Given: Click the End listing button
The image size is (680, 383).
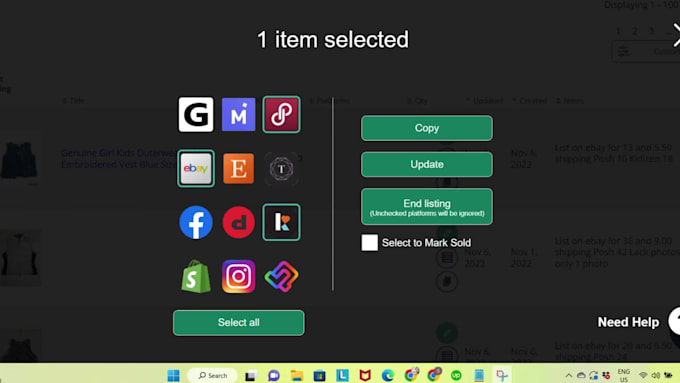Looking at the screenshot, I should [x=427, y=206].
